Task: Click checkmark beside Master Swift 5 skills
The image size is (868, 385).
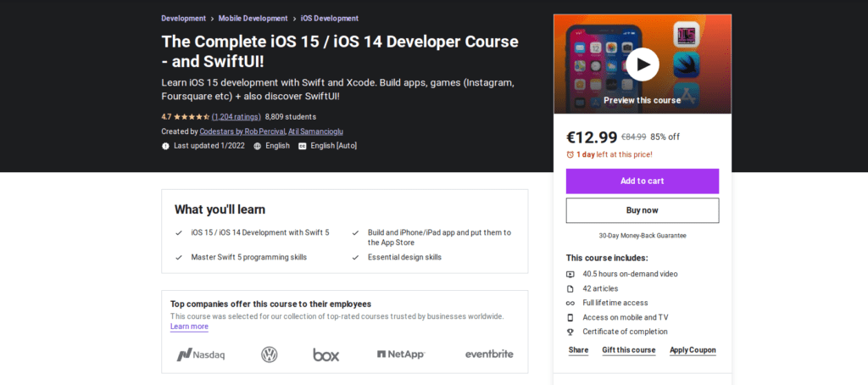Action: [179, 258]
